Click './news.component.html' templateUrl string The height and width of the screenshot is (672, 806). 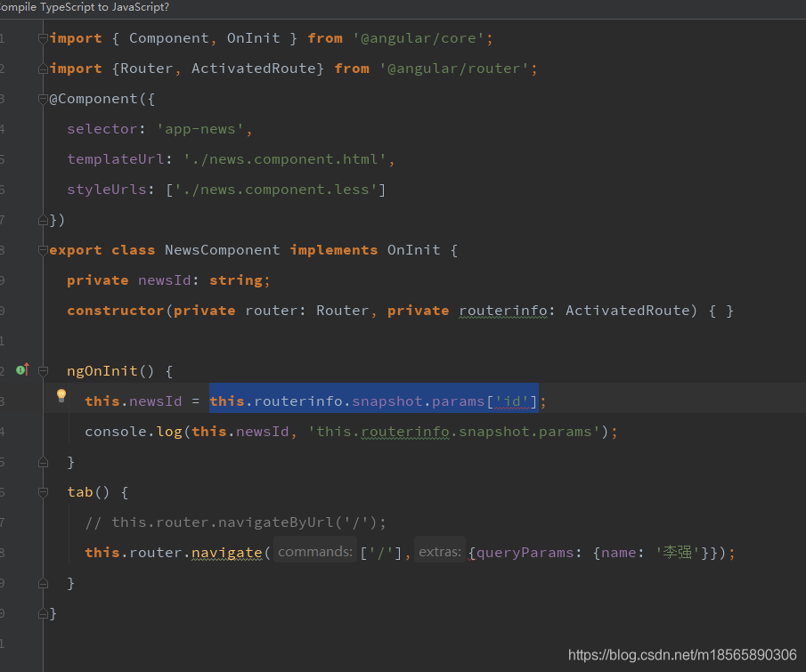pyautogui.click(x=285, y=159)
